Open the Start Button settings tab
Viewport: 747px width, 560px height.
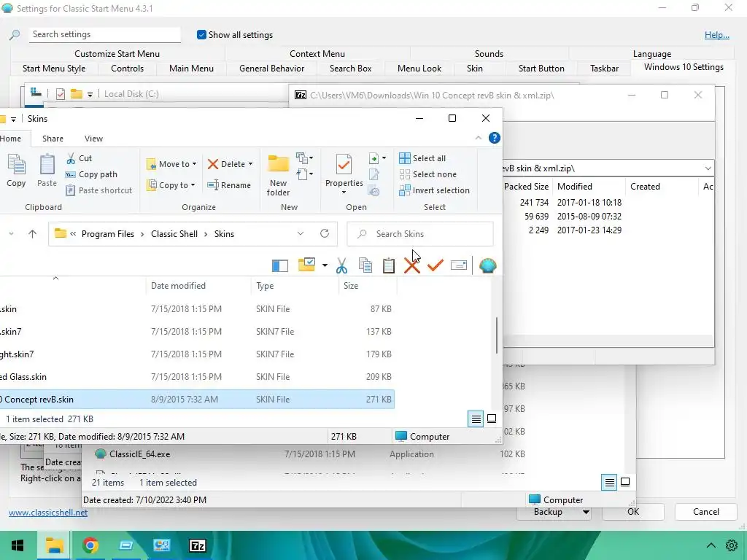(541, 68)
